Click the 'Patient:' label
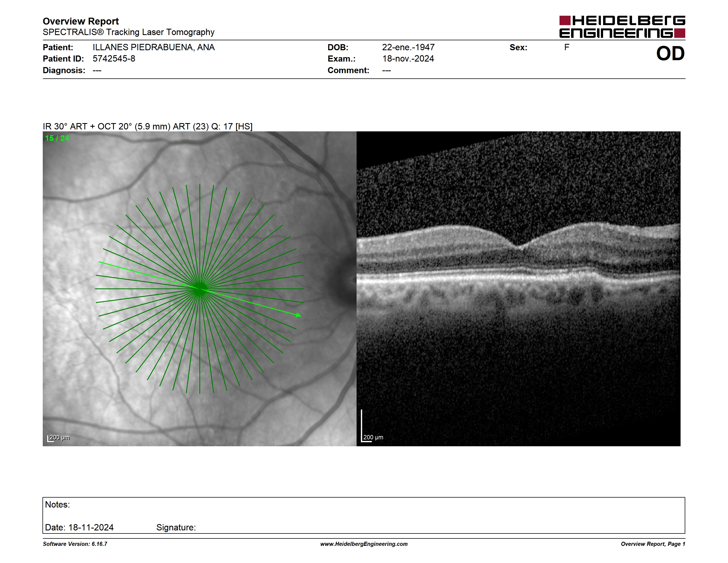 tap(58, 47)
